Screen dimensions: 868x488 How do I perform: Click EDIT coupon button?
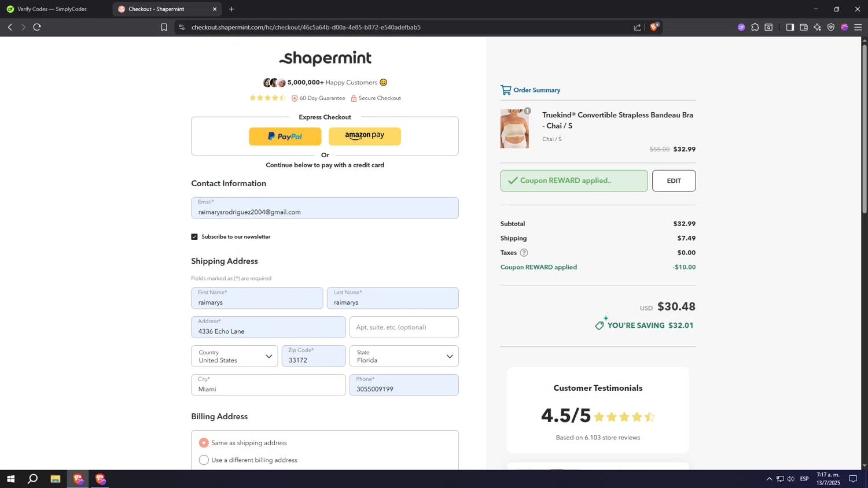[674, 181]
